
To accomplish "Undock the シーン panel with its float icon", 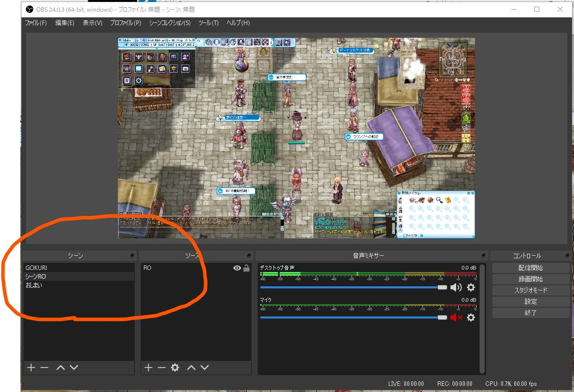I will [x=132, y=255].
